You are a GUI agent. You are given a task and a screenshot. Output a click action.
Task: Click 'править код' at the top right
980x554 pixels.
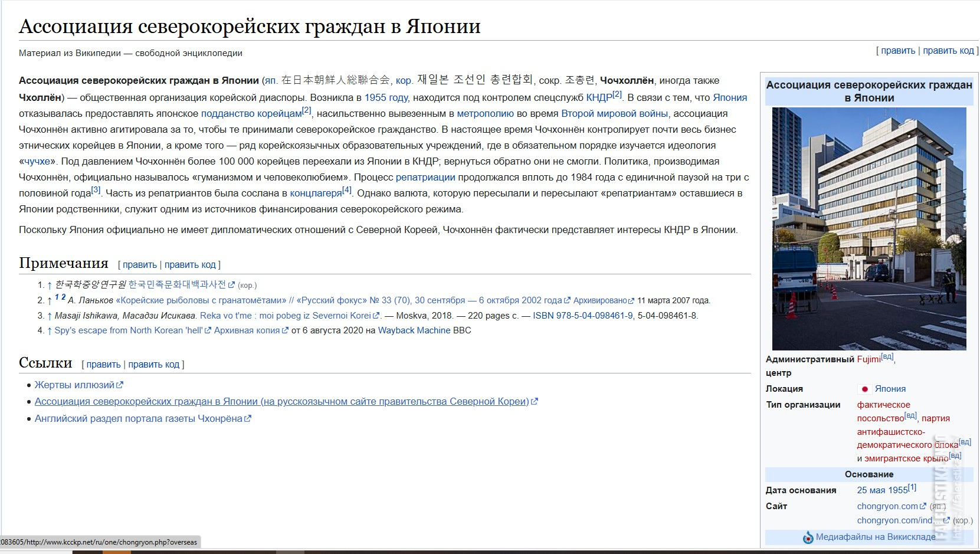[948, 51]
